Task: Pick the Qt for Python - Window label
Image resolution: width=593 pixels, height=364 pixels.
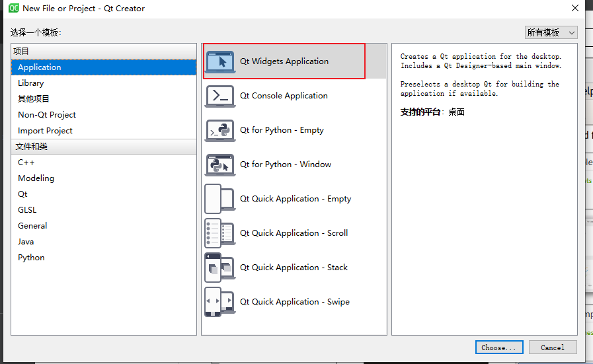Action: pyautogui.click(x=286, y=164)
